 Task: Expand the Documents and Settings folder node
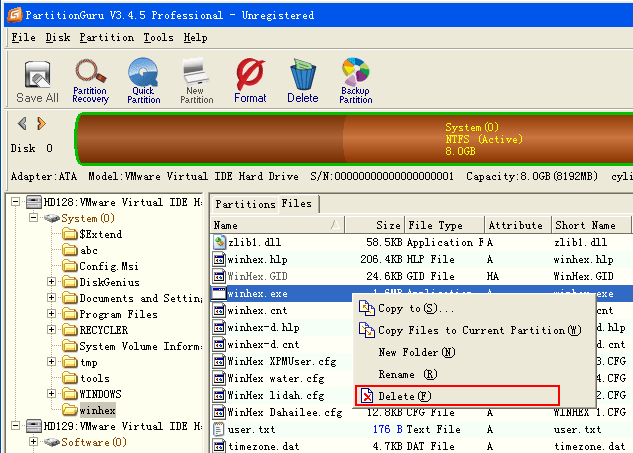coord(51,298)
